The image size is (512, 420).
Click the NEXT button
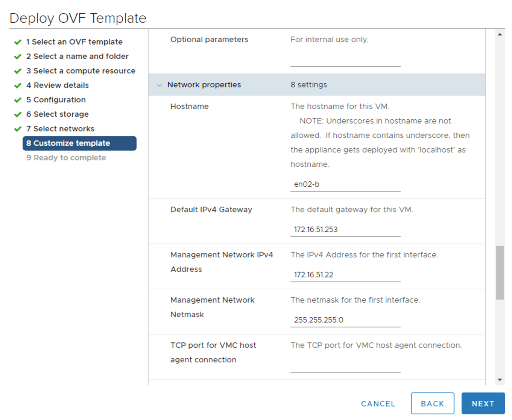[482, 403]
